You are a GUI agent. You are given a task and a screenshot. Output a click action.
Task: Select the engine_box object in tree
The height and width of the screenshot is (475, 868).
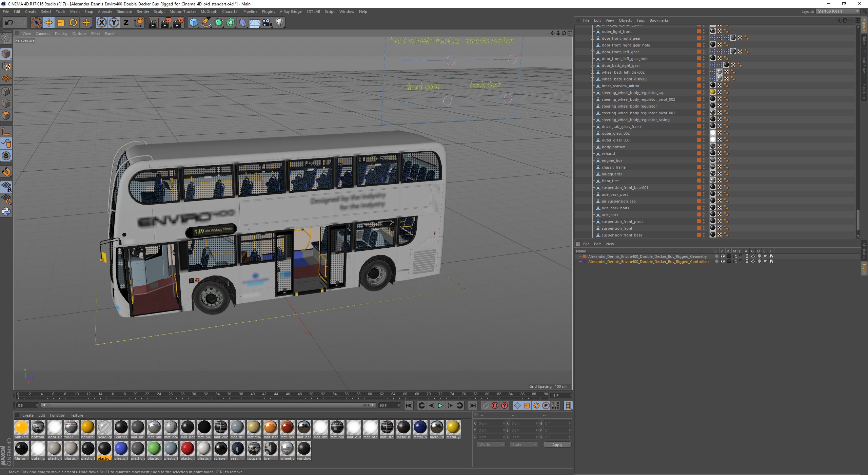pos(612,160)
